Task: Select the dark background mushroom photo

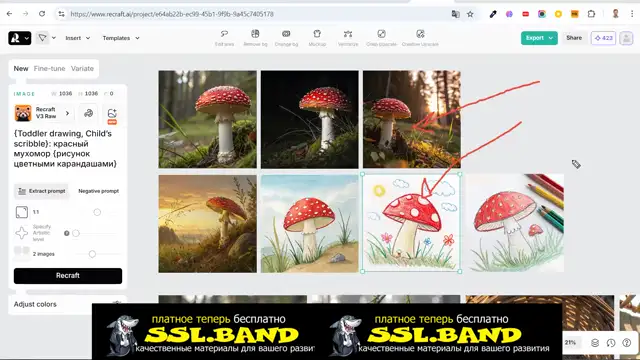Action: coord(310,119)
